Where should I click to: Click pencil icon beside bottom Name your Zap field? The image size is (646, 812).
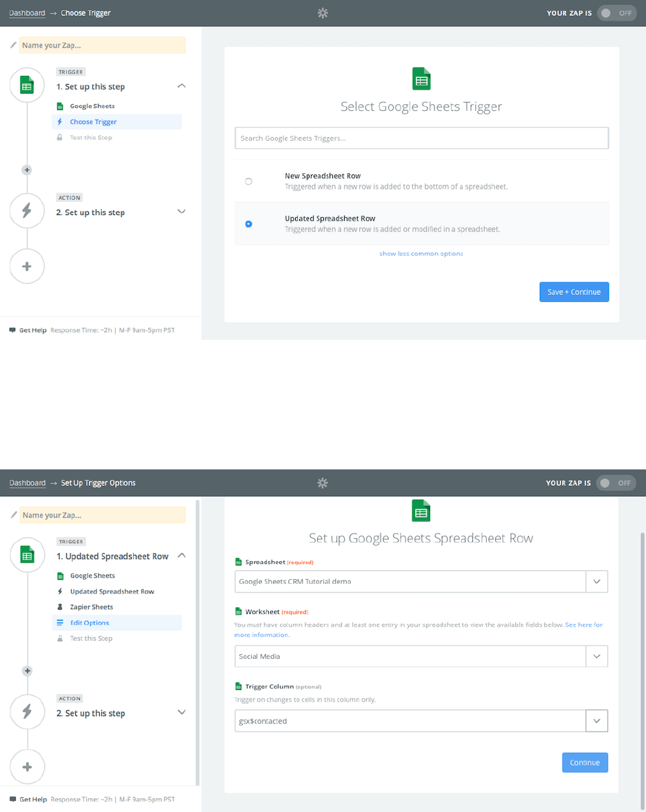pyautogui.click(x=14, y=515)
